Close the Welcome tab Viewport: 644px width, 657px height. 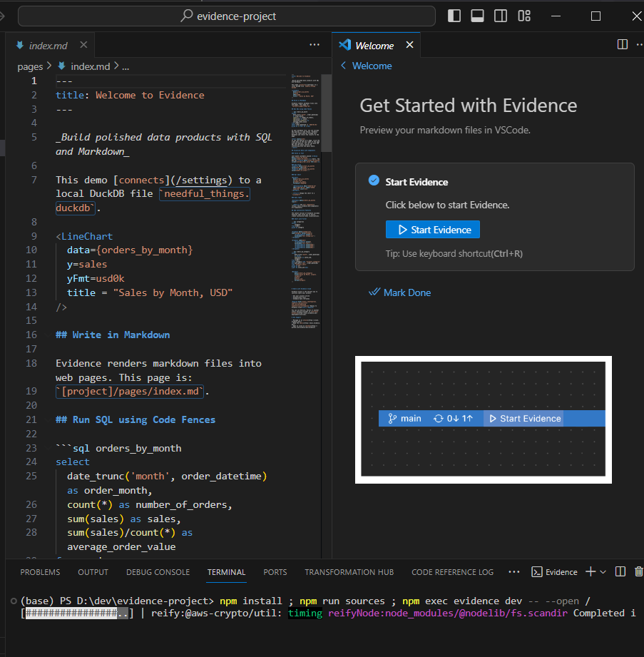410,45
